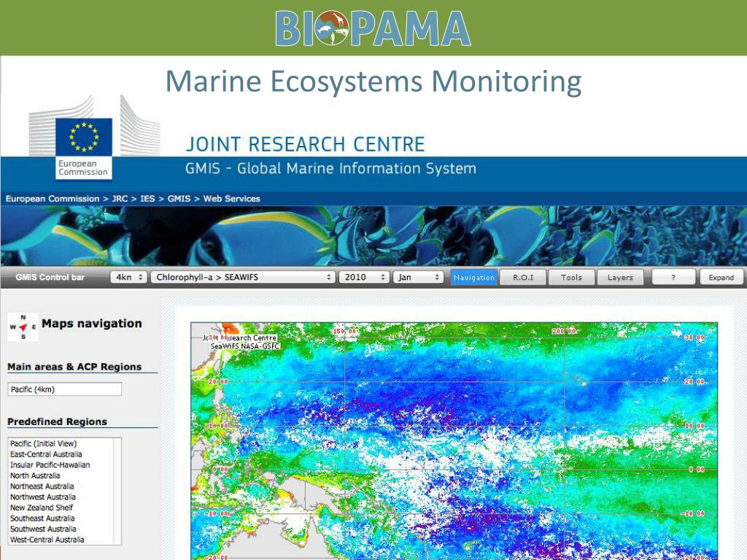Open the 4km resolution dropdown

pyautogui.click(x=128, y=277)
